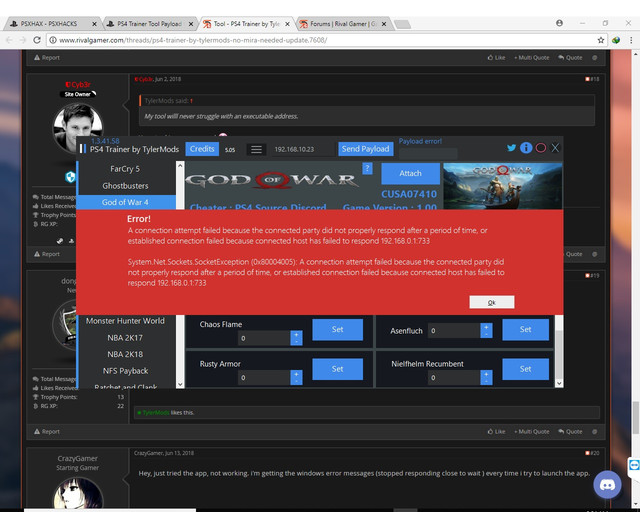640x512 pixels.
Task: Click Set for Asenfluch
Action: coord(525,329)
